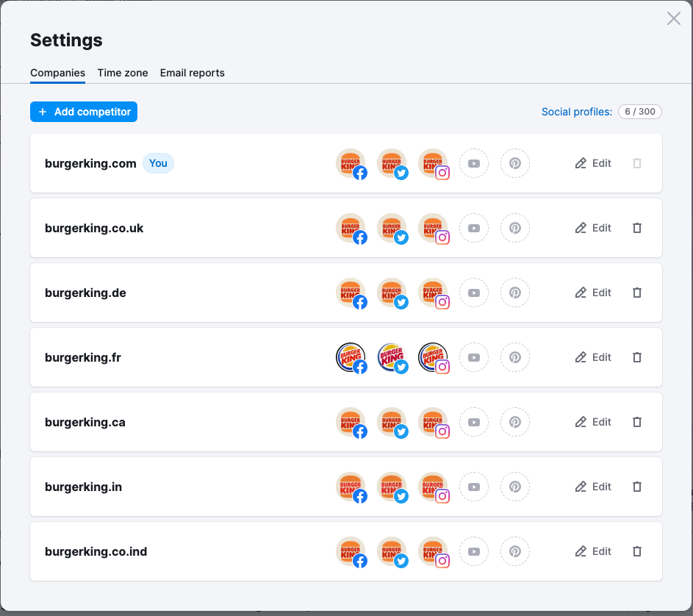Click Facebook profile icon for burgerking.com

351,163
